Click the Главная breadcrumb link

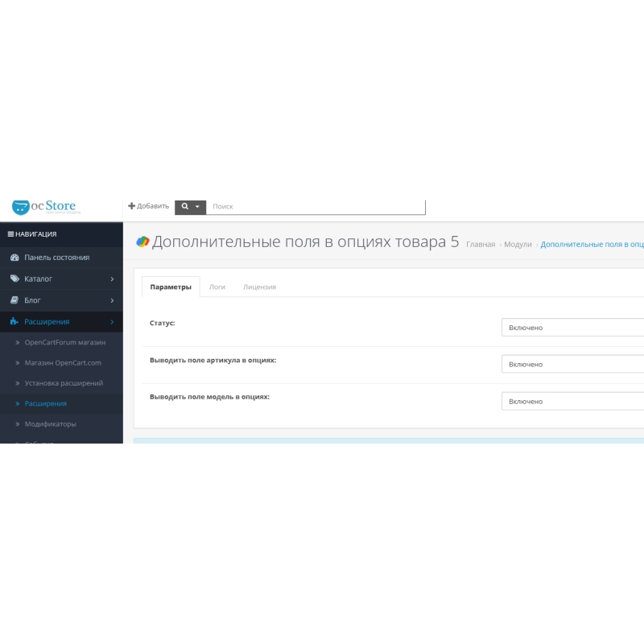[x=481, y=244]
